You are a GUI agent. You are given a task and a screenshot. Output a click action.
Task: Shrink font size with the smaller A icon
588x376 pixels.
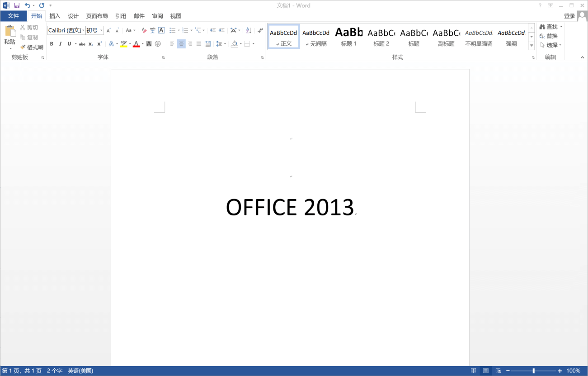(x=118, y=30)
